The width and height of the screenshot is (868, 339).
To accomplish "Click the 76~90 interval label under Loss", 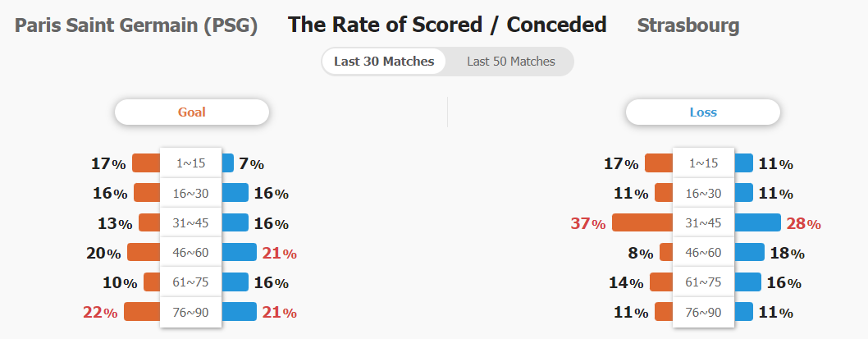I will point(704,312).
